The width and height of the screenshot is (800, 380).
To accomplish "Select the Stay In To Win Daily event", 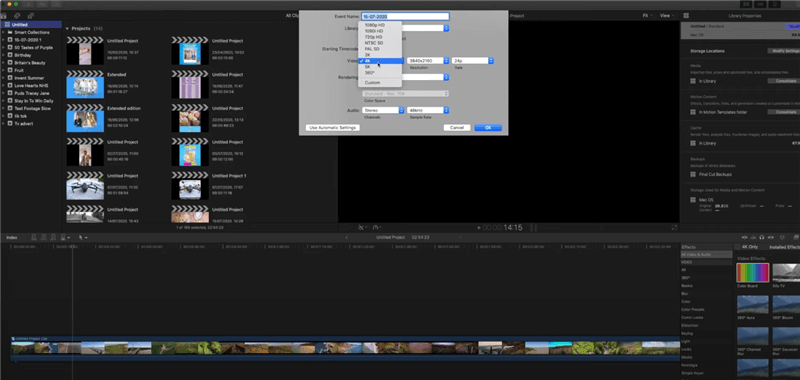I will coord(34,101).
